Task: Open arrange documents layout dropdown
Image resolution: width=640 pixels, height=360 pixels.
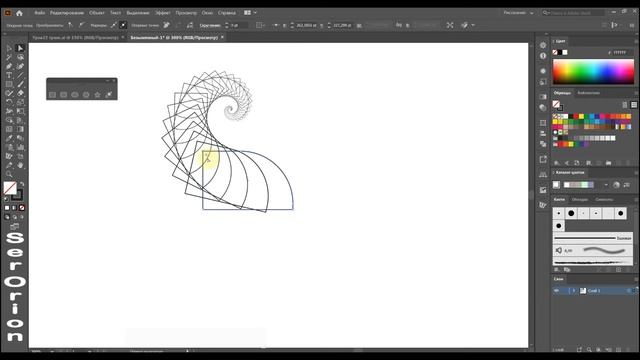Action: (250, 13)
